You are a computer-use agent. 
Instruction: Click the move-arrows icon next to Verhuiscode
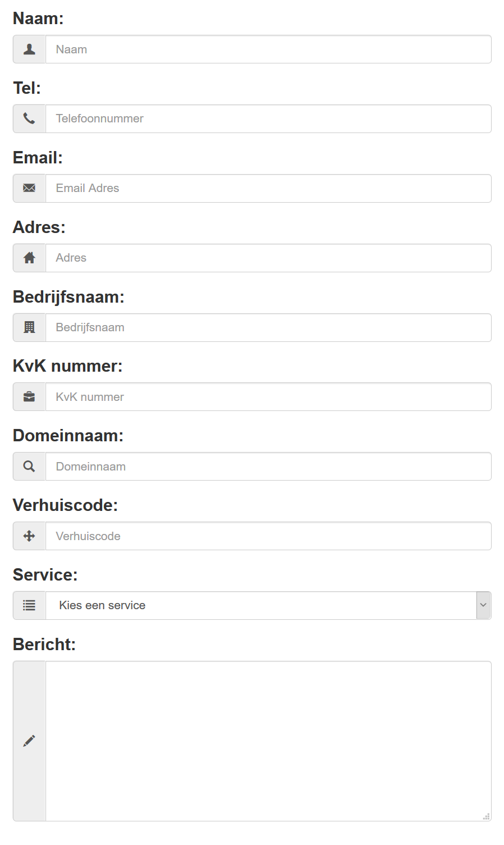click(29, 536)
